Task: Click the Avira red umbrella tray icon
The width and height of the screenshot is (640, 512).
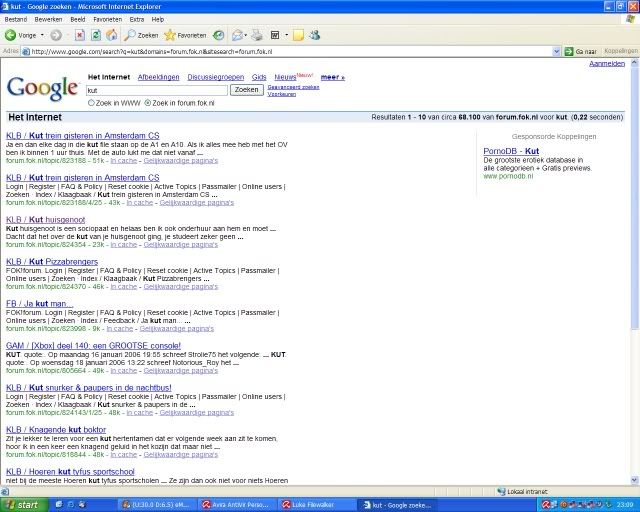Action: (x=545, y=505)
